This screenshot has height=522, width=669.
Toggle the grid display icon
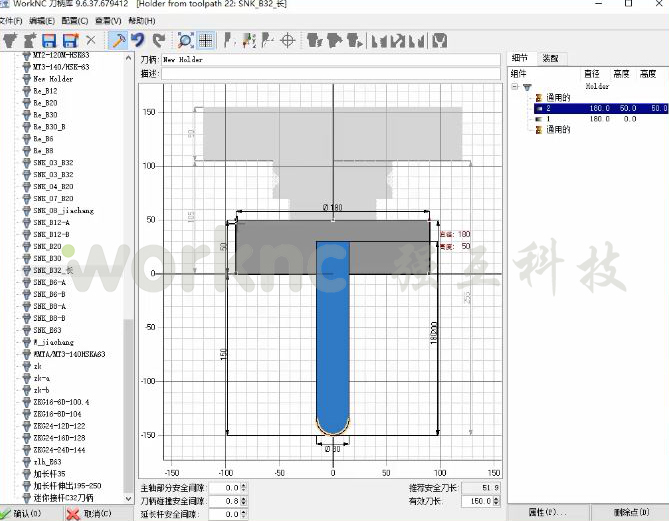coord(205,41)
